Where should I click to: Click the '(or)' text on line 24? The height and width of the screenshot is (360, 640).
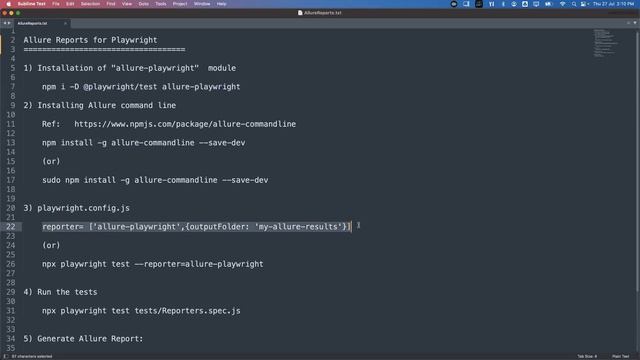[x=51, y=245]
